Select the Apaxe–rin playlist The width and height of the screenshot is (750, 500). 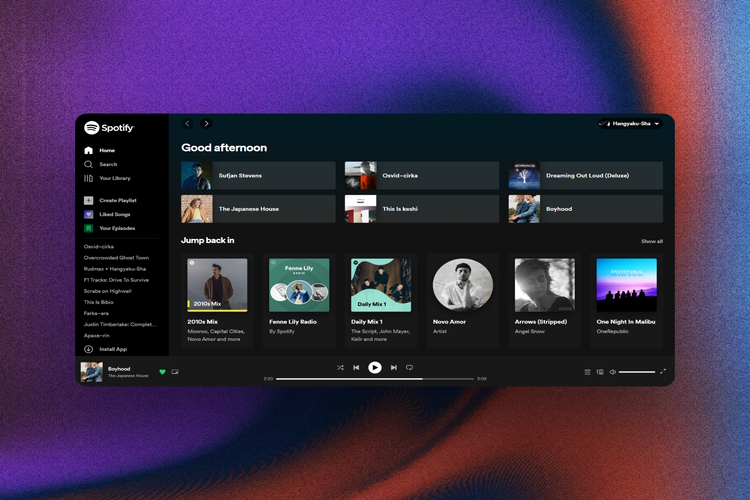97,335
